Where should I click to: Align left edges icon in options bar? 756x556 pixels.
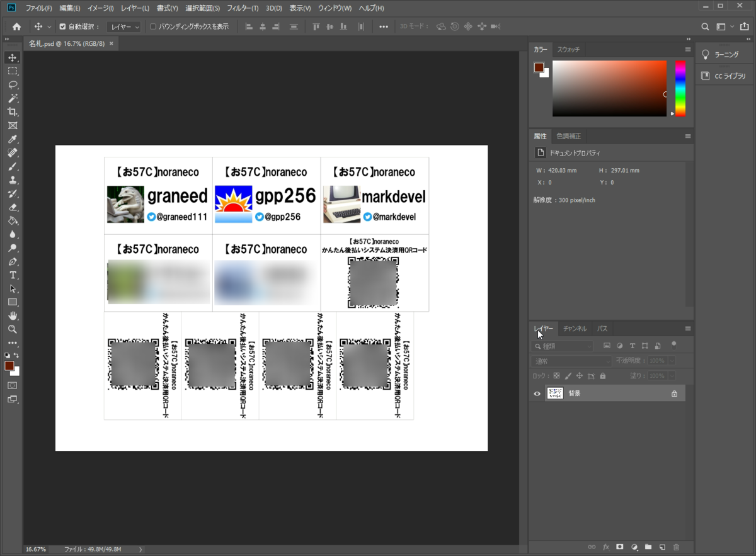pos(248,27)
